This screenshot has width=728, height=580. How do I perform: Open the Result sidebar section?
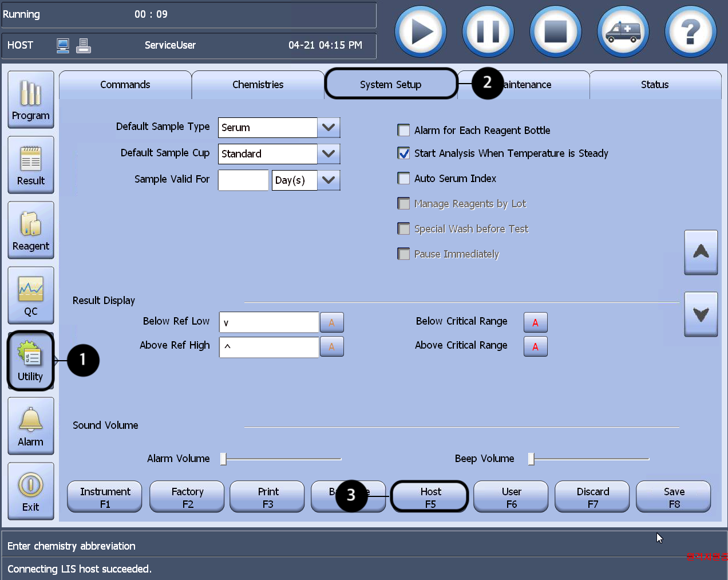(31, 165)
